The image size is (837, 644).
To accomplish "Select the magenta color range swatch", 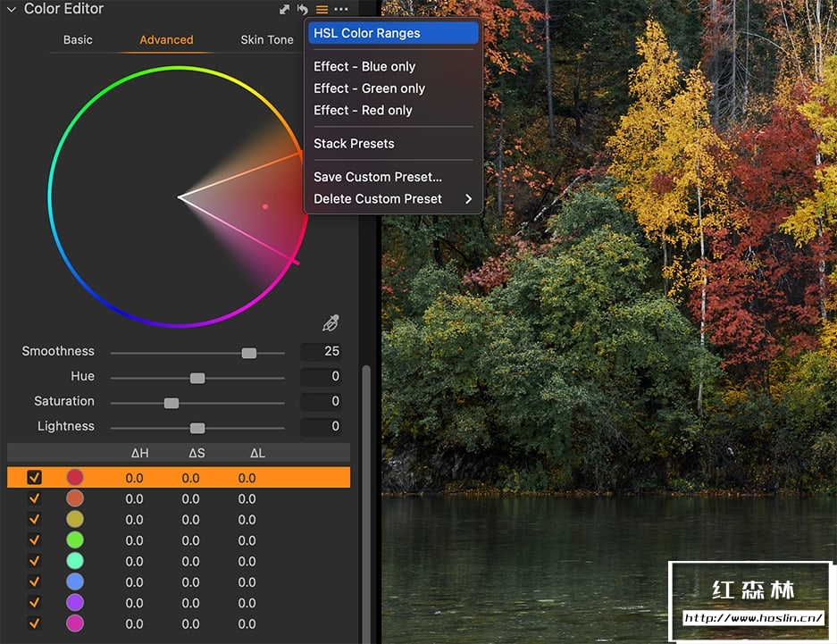I will tap(75, 623).
